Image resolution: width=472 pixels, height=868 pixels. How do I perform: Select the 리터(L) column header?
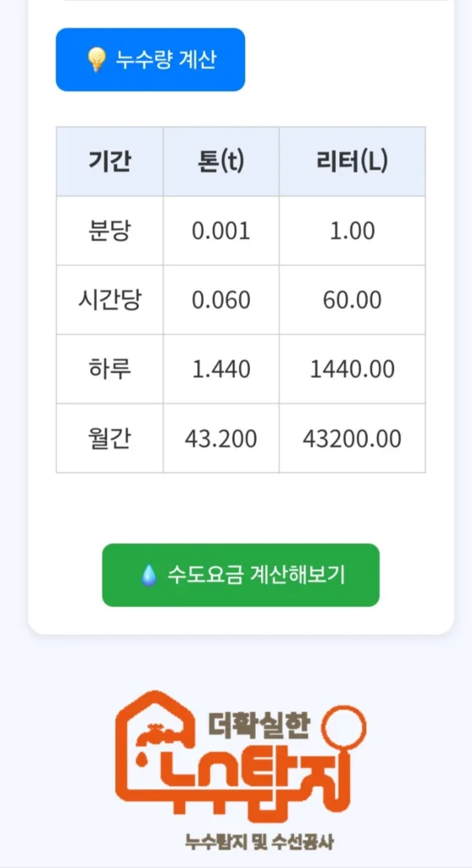[x=353, y=162]
